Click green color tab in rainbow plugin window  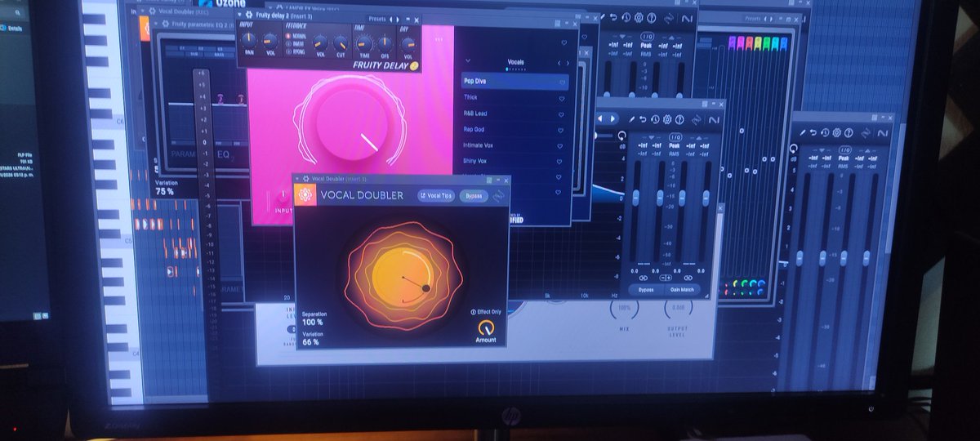766,43
